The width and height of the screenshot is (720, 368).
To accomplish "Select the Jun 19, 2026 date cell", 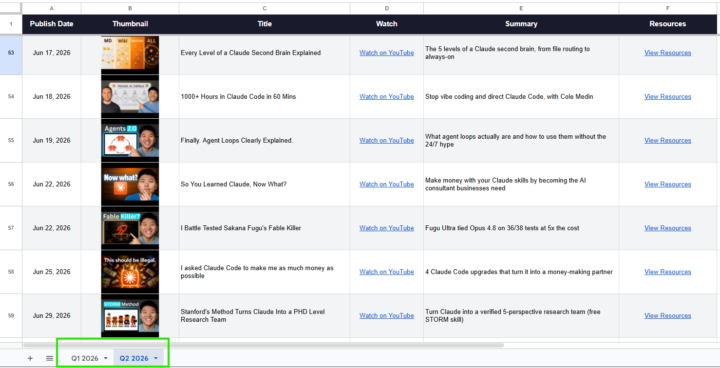I will (x=51, y=141).
